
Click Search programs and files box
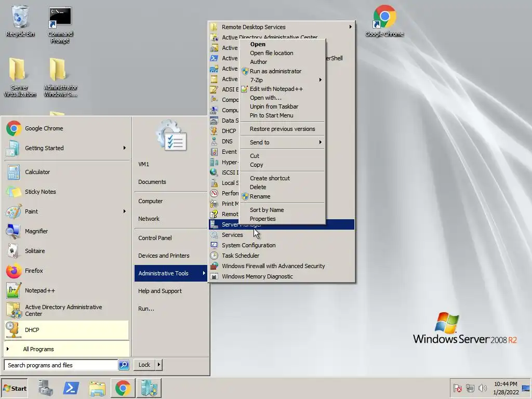(x=61, y=365)
